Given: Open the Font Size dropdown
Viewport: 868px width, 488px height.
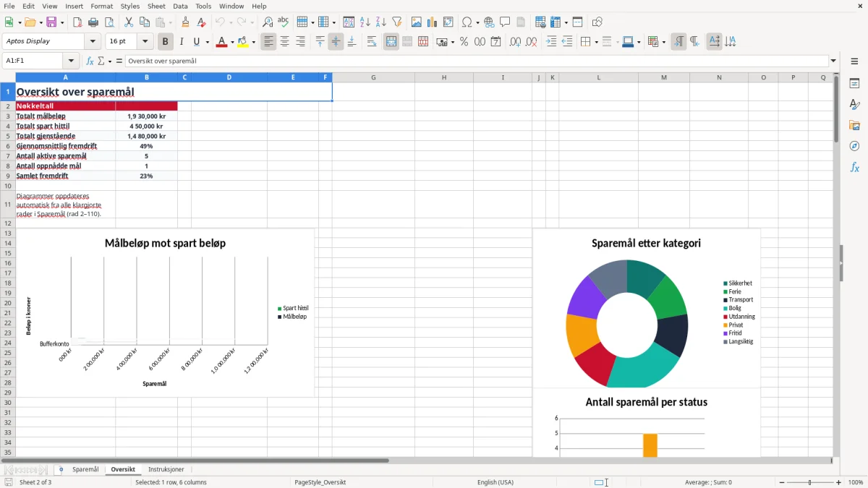Looking at the screenshot, I should pyautogui.click(x=145, y=41).
